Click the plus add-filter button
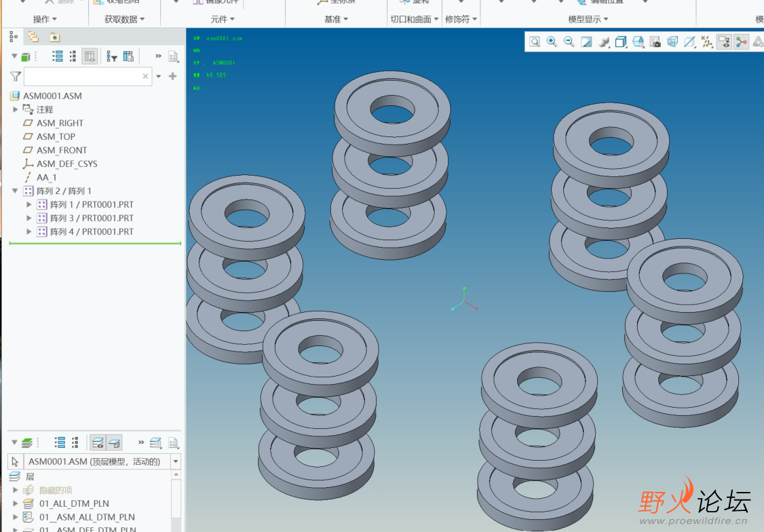Image resolution: width=764 pixels, height=532 pixels. point(172,76)
